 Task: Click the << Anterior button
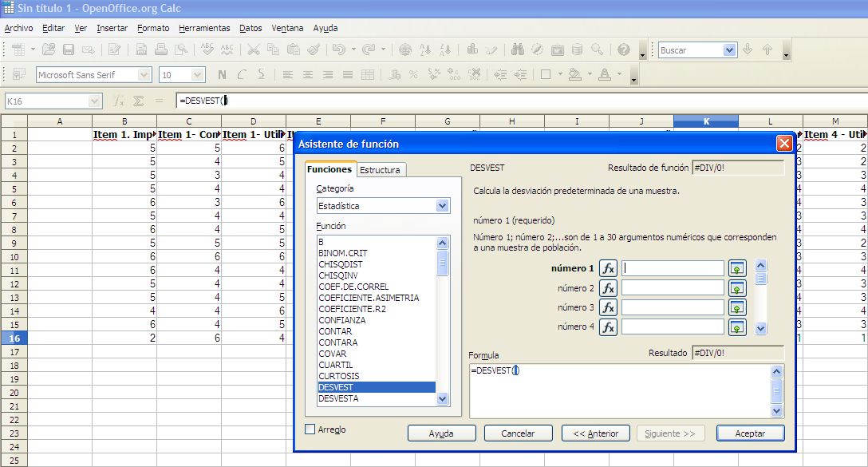tap(596, 433)
